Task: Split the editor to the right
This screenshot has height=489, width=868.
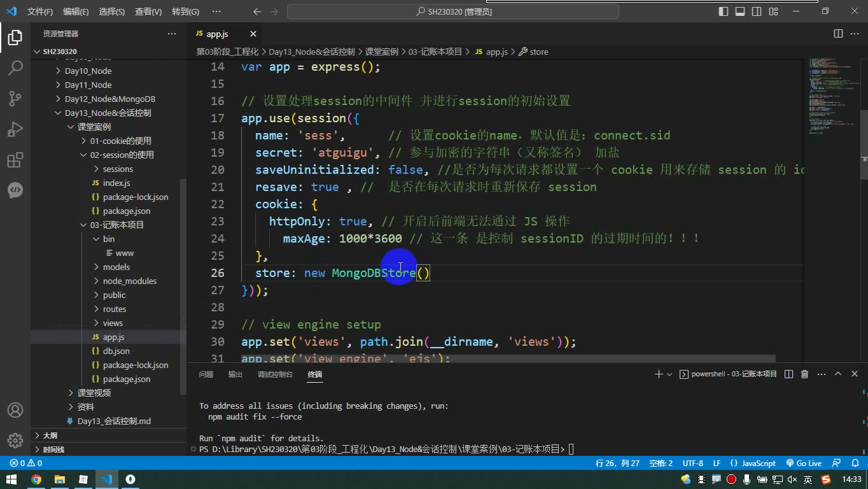Action: pyautogui.click(x=838, y=34)
